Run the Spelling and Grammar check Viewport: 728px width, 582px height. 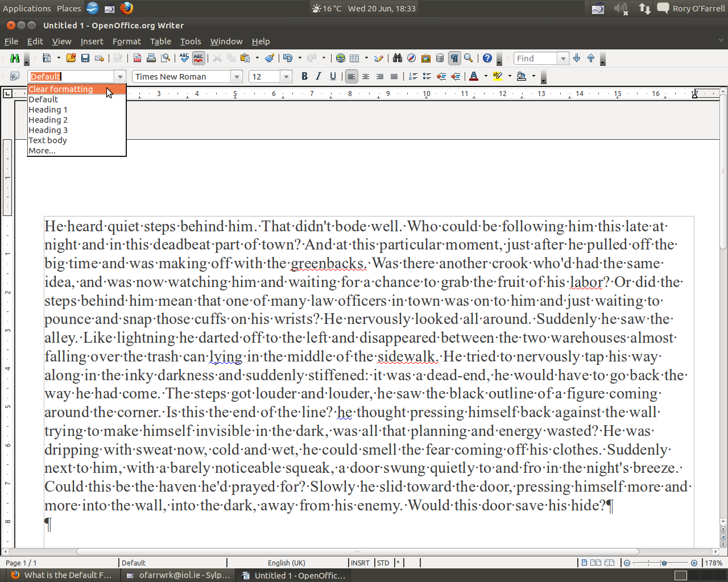pos(184,58)
